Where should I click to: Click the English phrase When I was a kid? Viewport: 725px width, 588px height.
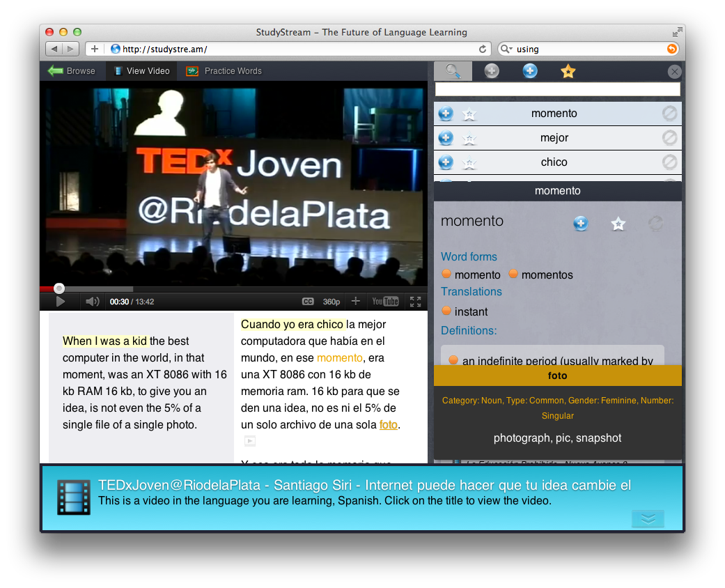click(105, 341)
